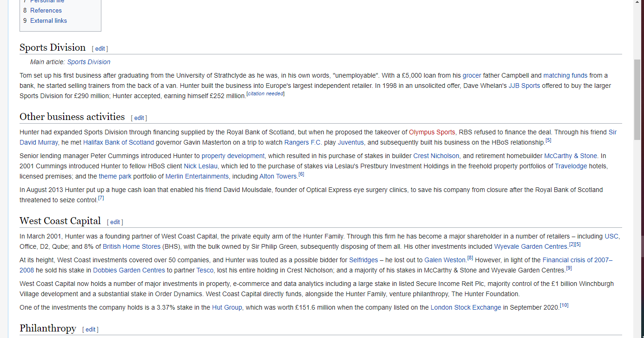Open the matching funds link
Screen dimensions: 644x338
(565, 75)
